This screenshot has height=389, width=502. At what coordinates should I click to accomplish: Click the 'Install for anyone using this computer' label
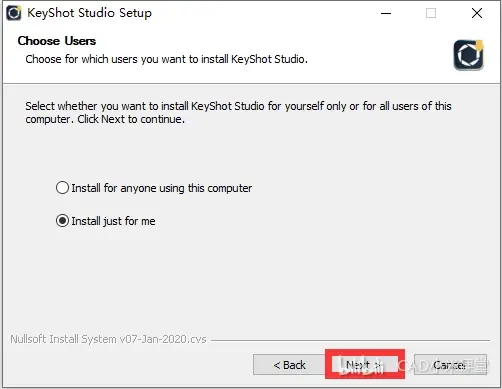coord(162,188)
